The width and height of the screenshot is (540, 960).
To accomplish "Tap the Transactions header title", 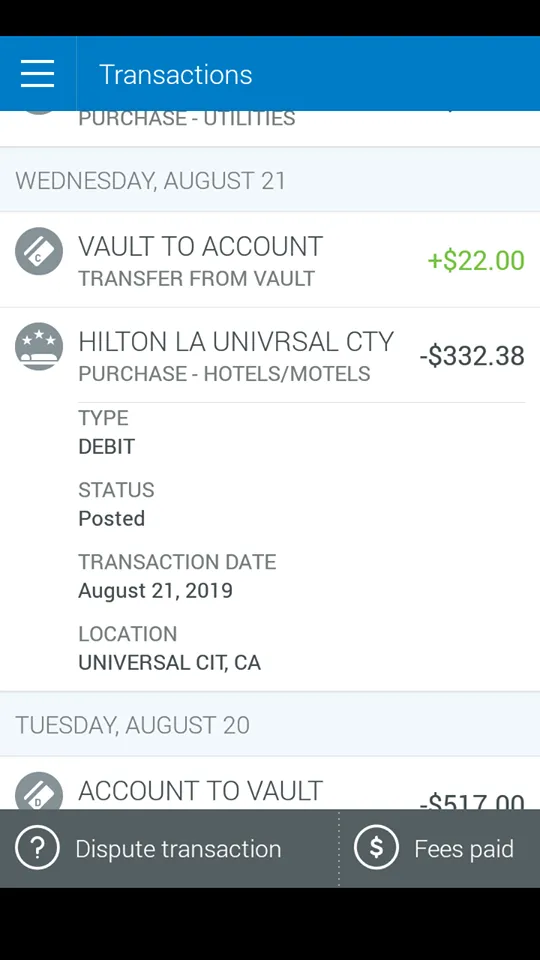I will (176, 75).
